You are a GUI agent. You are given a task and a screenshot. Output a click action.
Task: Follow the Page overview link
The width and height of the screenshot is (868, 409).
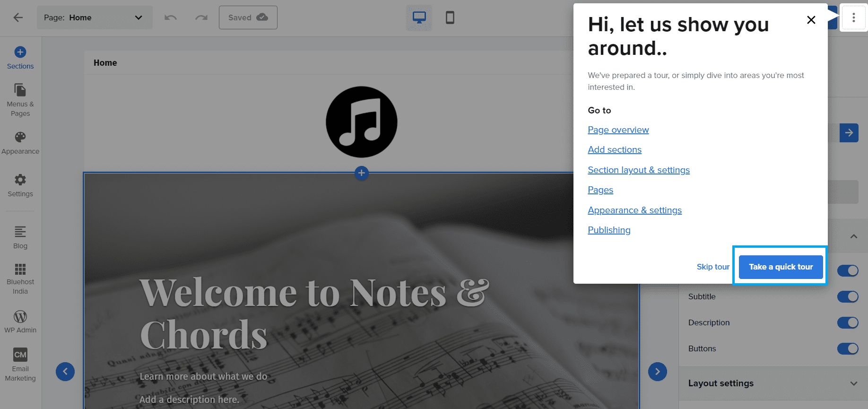[x=618, y=130]
